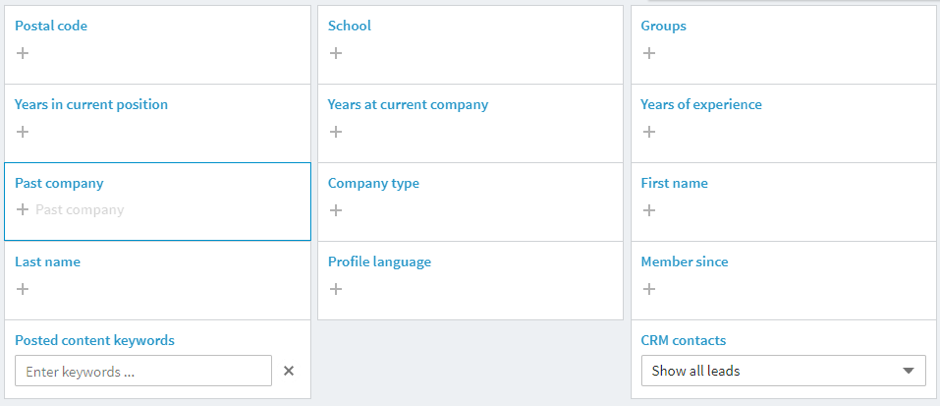Screen dimensions: 940x406
Task: Add a School filter with plus icon
Action: pos(336,53)
